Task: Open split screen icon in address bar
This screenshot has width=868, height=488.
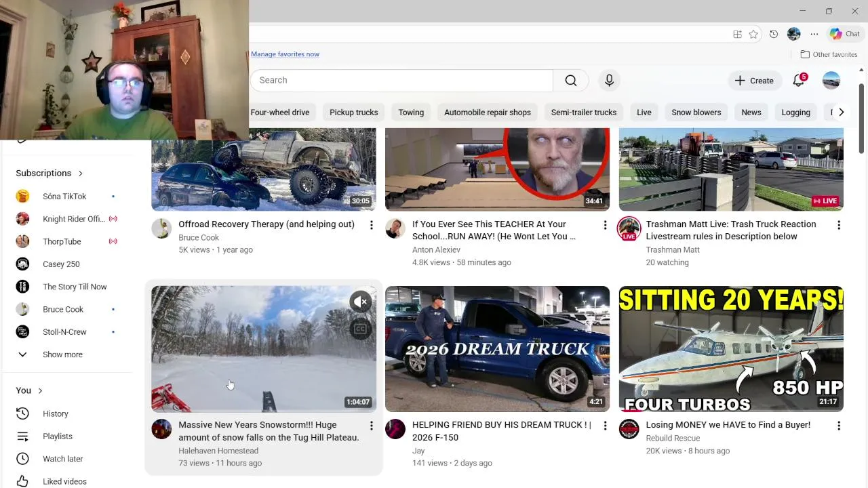Action: click(737, 34)
